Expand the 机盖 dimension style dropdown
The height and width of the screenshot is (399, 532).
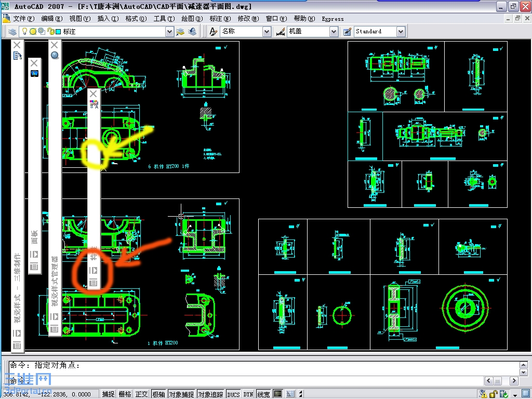click(x=334, y=32)
